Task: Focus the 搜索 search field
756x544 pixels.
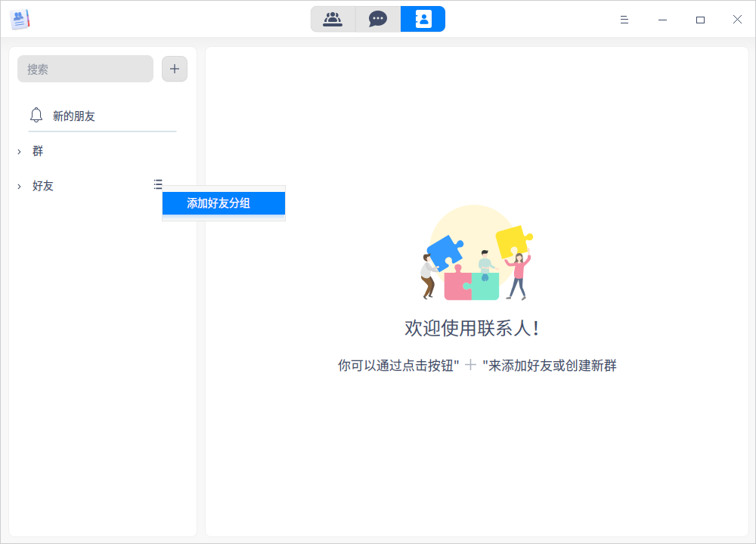Action: click(85, 69)
